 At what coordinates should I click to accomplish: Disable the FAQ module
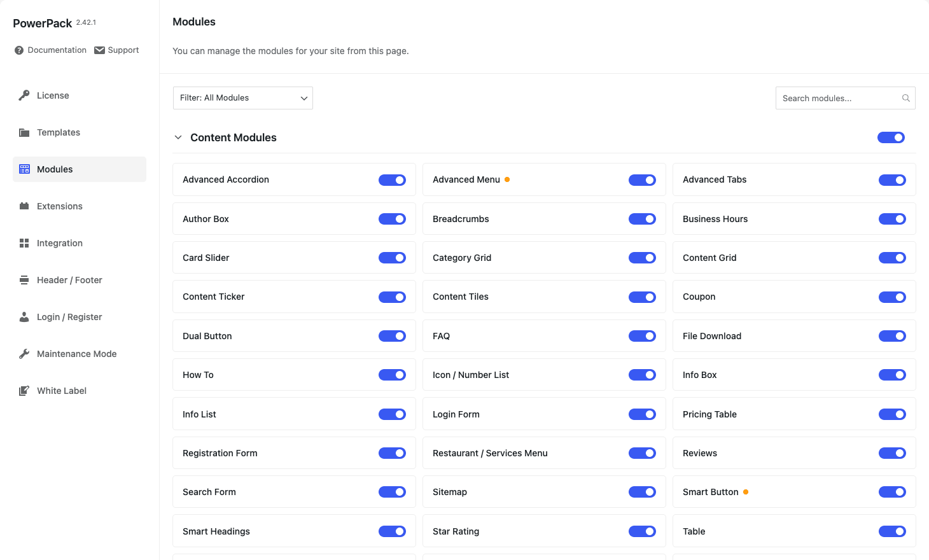point(642,336)
